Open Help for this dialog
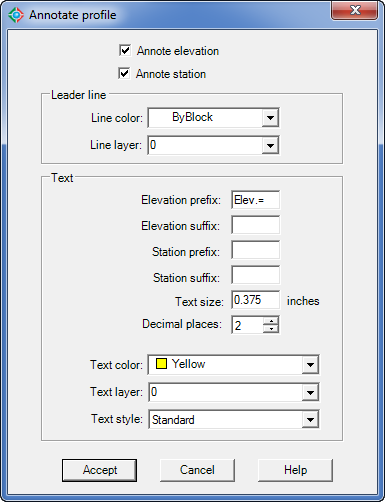Image resolution: width=385 pixels, height=502 pixels. (295, 470)
